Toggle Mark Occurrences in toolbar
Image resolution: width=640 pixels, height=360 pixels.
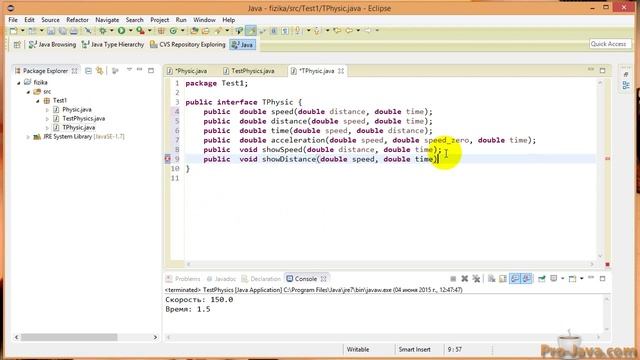[251, 31]
